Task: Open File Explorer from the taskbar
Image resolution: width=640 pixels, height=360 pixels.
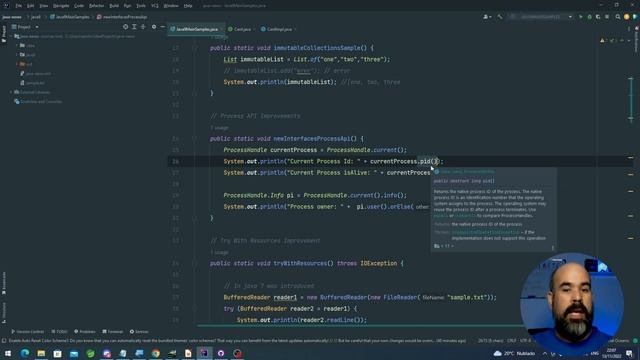Action: click(x=41, y=353)
